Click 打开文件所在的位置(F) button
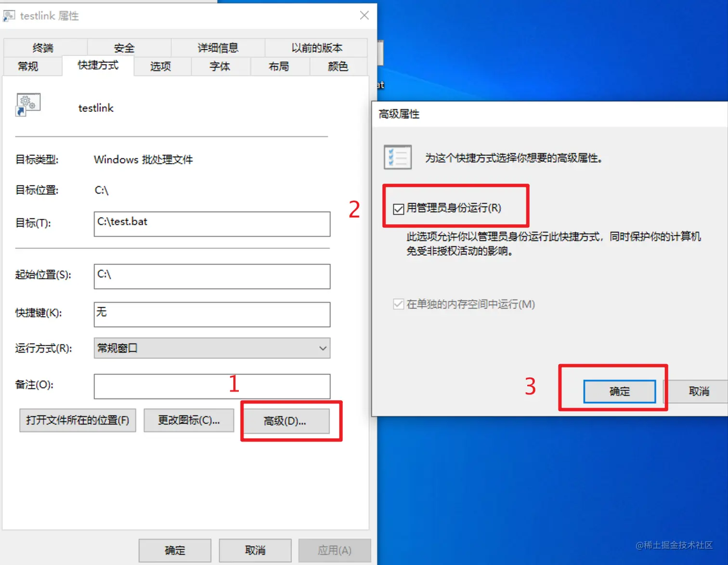This screenshot has width=728, height=565. click(x=77, y=420)
